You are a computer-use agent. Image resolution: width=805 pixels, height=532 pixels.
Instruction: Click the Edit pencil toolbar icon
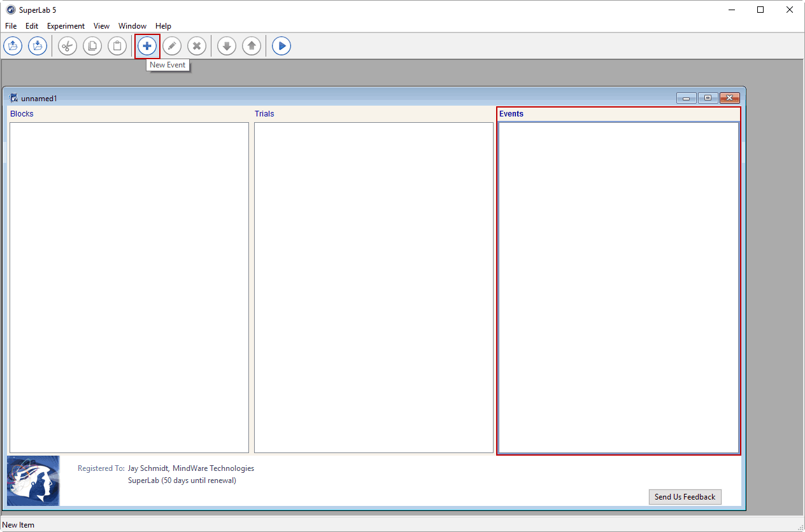coord(172,46)
